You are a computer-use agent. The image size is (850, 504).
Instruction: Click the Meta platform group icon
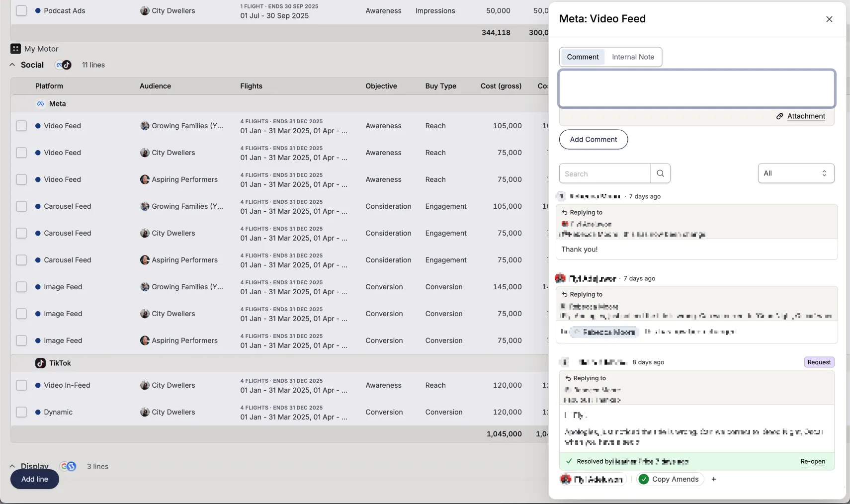[x=40, y=104]
